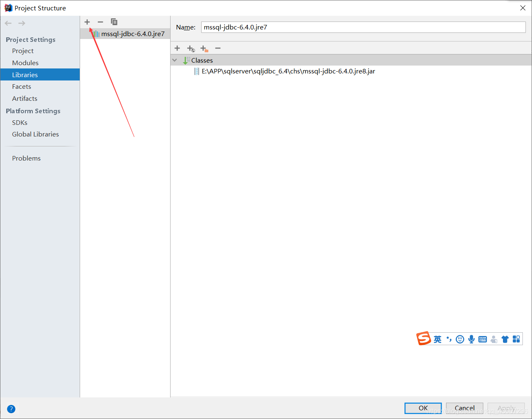The image size is (532, 419).
Task: Navigate forward in Project Structure
Action: (22, 23)
